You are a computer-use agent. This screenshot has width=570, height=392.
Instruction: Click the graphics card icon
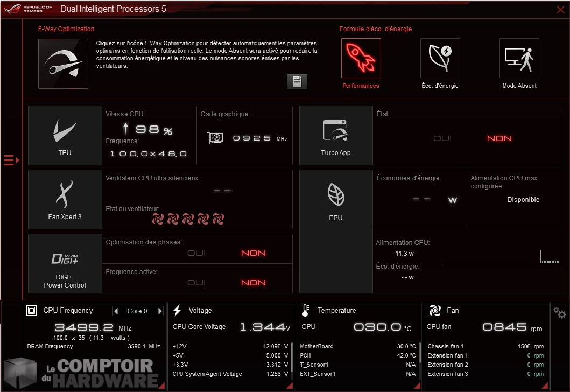pos(215,138)
